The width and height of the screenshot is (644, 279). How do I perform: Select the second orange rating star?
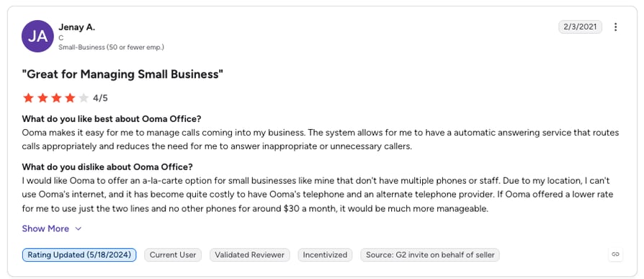(43, 98)
